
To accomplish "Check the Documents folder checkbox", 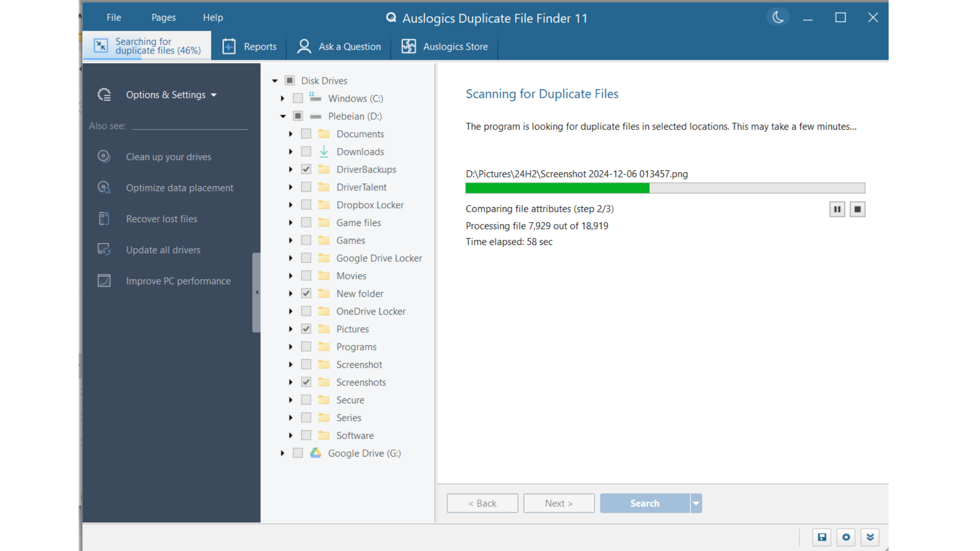I will point(306,134).
